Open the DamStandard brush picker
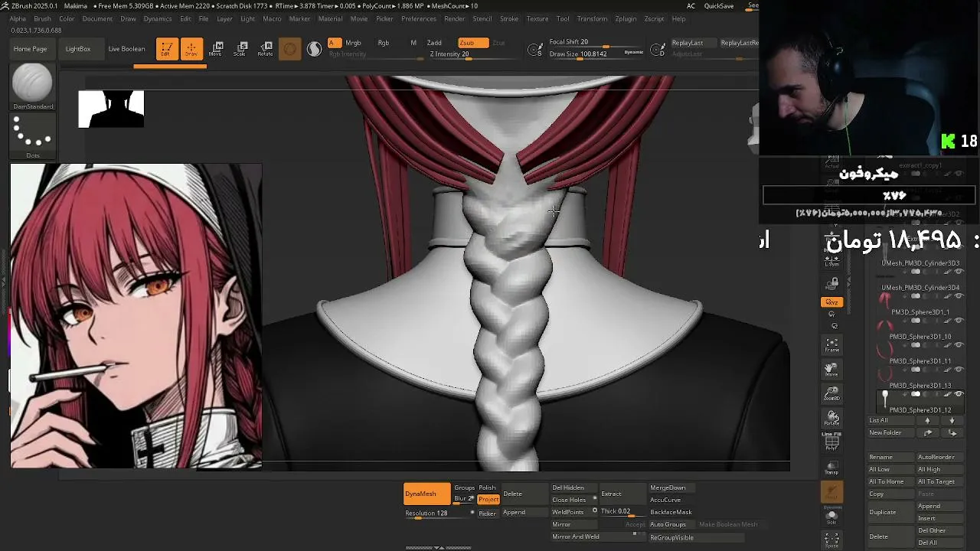Screen dimensions: 980x551 coord(32,87)
